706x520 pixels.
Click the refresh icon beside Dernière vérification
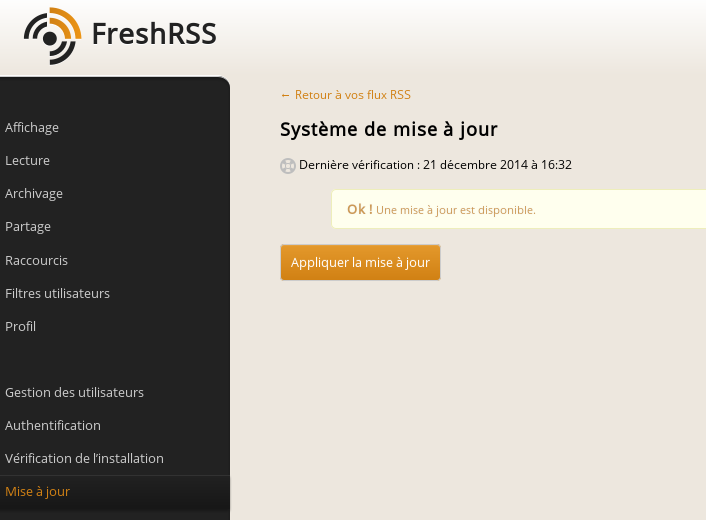(288, 166)
